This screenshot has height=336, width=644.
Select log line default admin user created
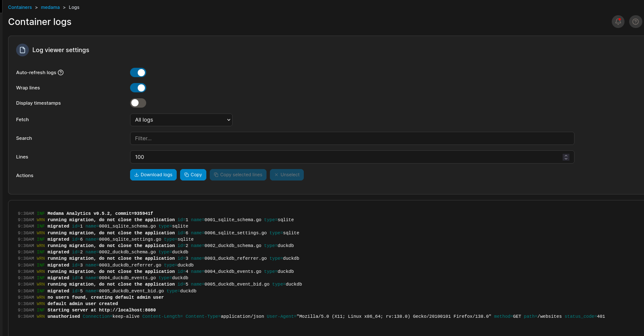(68, 304)
